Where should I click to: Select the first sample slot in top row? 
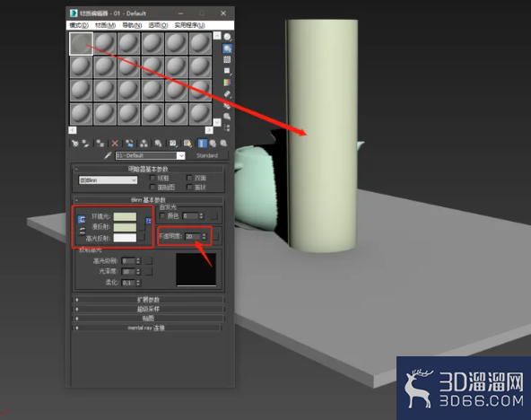(81, 43)
